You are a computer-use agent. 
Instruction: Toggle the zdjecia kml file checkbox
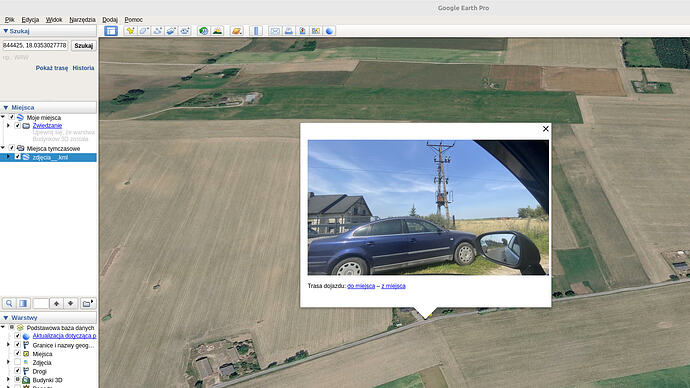click(18, 157)
